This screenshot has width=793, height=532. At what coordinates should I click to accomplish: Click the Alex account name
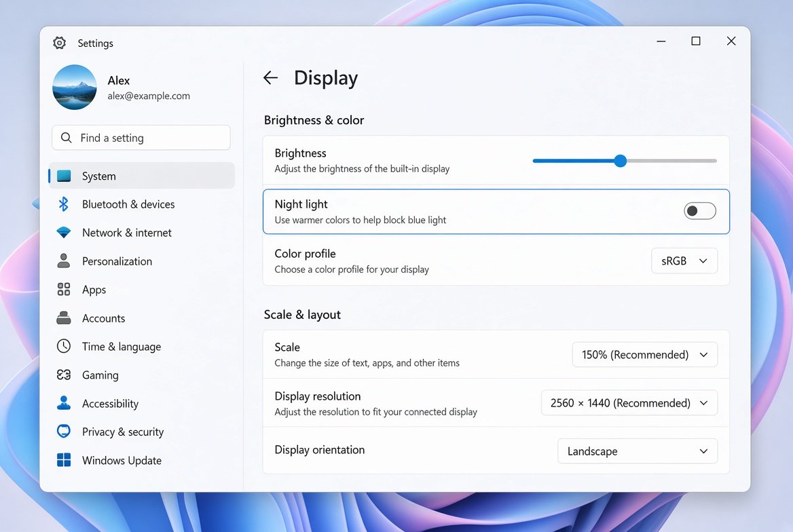119,80
